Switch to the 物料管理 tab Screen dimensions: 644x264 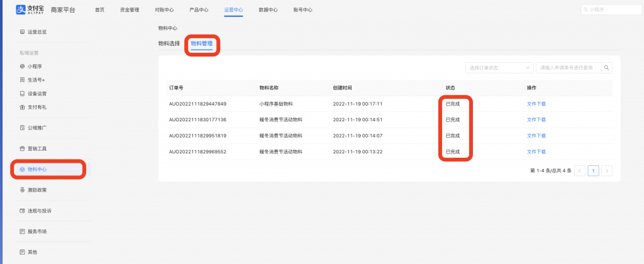[x=202, y=43]
